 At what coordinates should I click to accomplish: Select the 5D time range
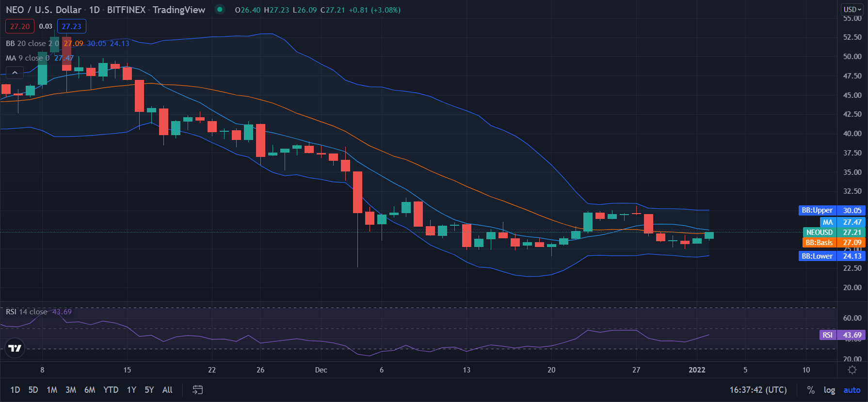[x=33, y=390]
